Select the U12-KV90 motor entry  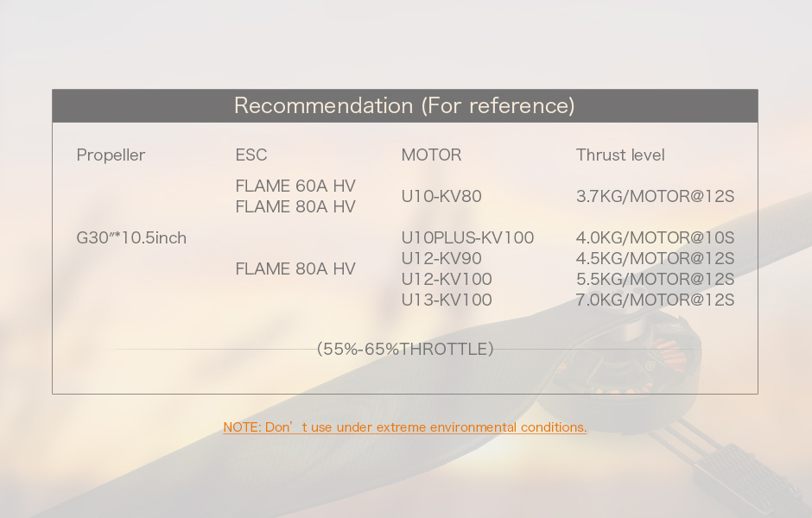[441, 259]
